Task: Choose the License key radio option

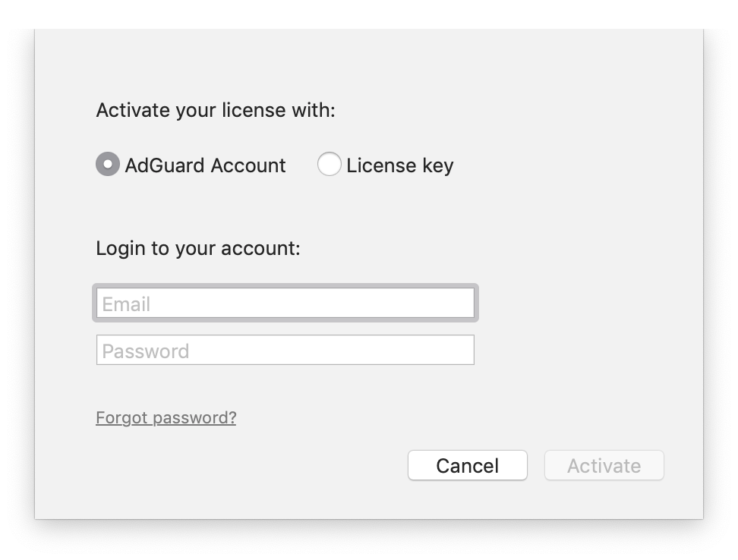Action: click(329, 165)
